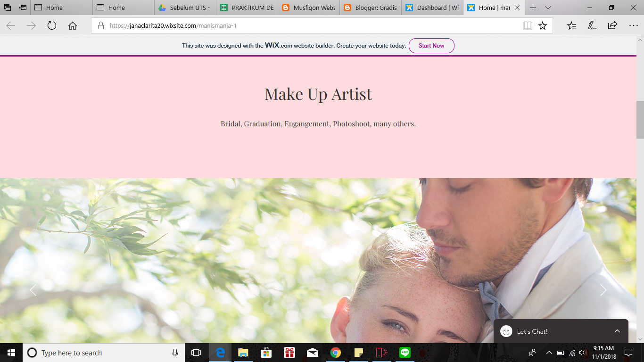The width and height of the screenshot is (644, 362).
Task: Switch to the Sebelum UTS tab
Action: point(185,8)
